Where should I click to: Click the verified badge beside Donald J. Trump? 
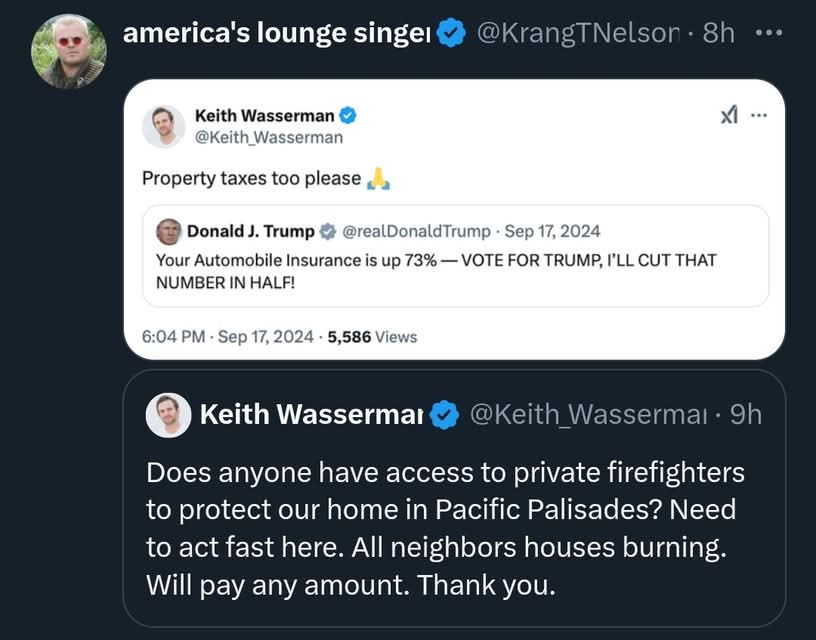(328, 232)
